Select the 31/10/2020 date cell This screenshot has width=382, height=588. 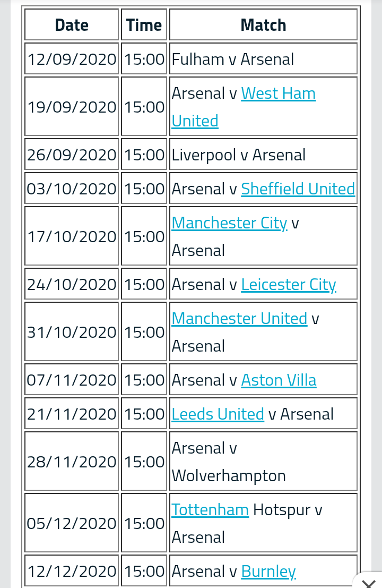click(x=72, y=332)
